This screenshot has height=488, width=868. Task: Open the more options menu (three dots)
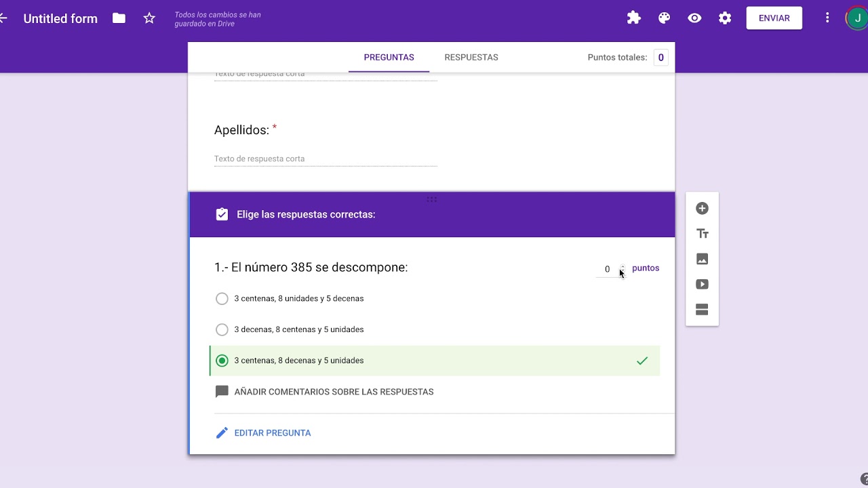[x=827, y=18]
